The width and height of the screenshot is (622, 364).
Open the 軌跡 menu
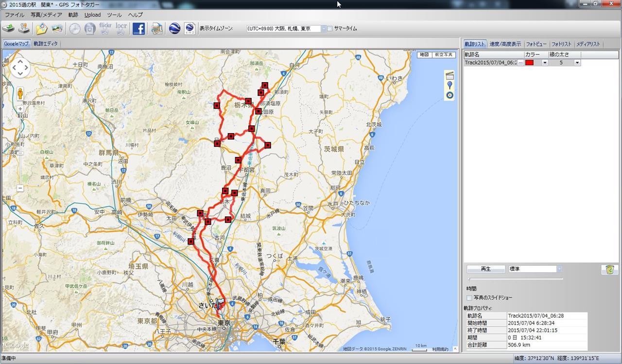tap(73, 15)
